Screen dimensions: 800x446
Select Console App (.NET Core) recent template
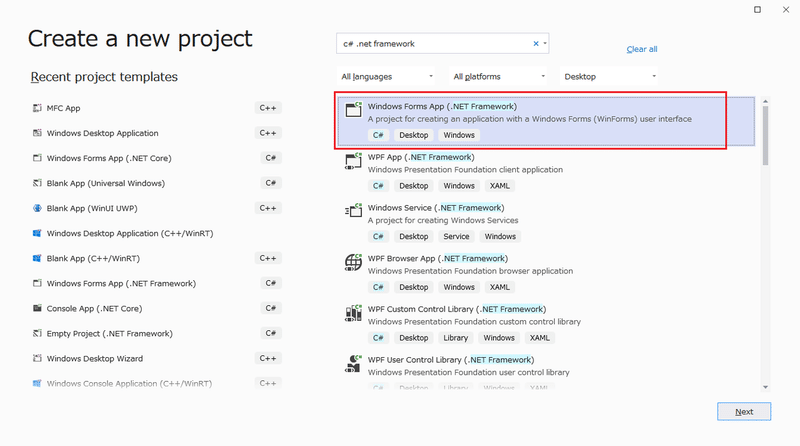tap(94, 308)
